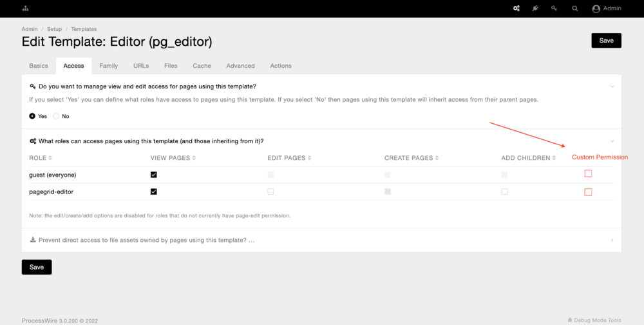Viewport: 644px width, 325px height.
Task: Open the Admin user profile icon
Action: point(596,9)
